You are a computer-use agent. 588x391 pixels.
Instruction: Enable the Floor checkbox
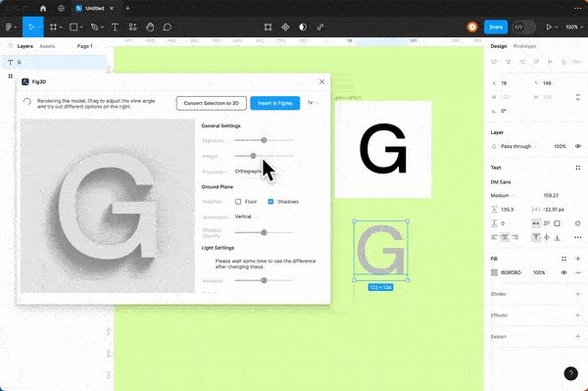pos(238,202)
